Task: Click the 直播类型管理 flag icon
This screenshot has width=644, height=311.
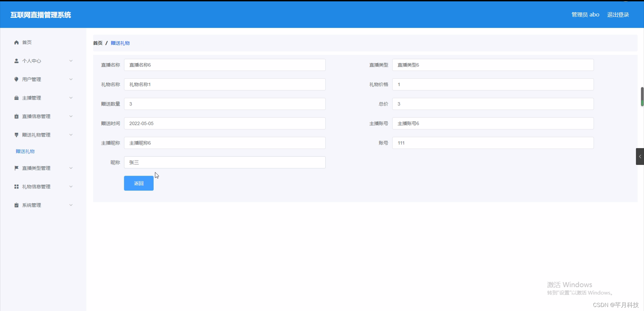Action: (x=16, y=168)
